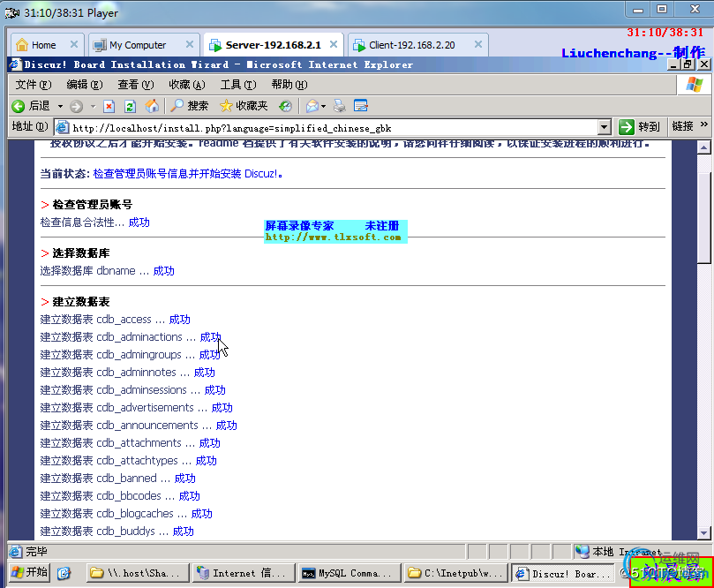Click the IE quick launch icon

tap(64, 573)
